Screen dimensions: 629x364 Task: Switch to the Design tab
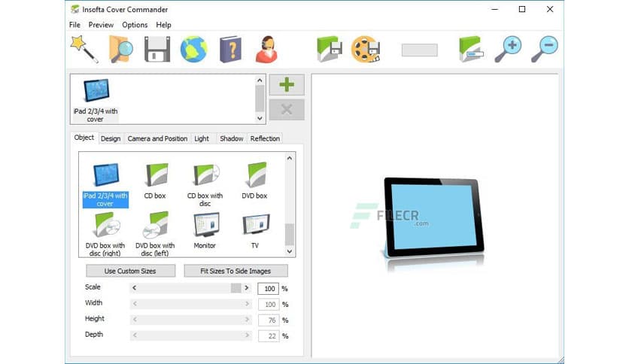pyautogui.click(x=111, y=138)
